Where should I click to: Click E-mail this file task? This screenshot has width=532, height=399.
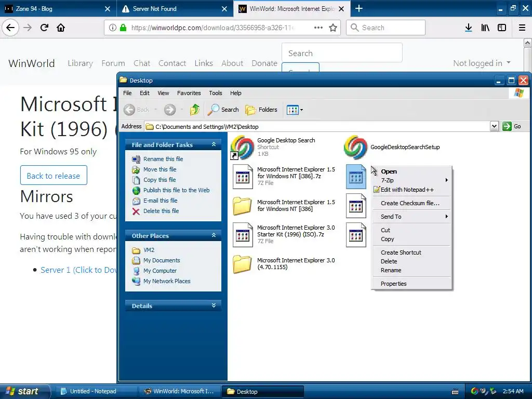tap(160, 201)
